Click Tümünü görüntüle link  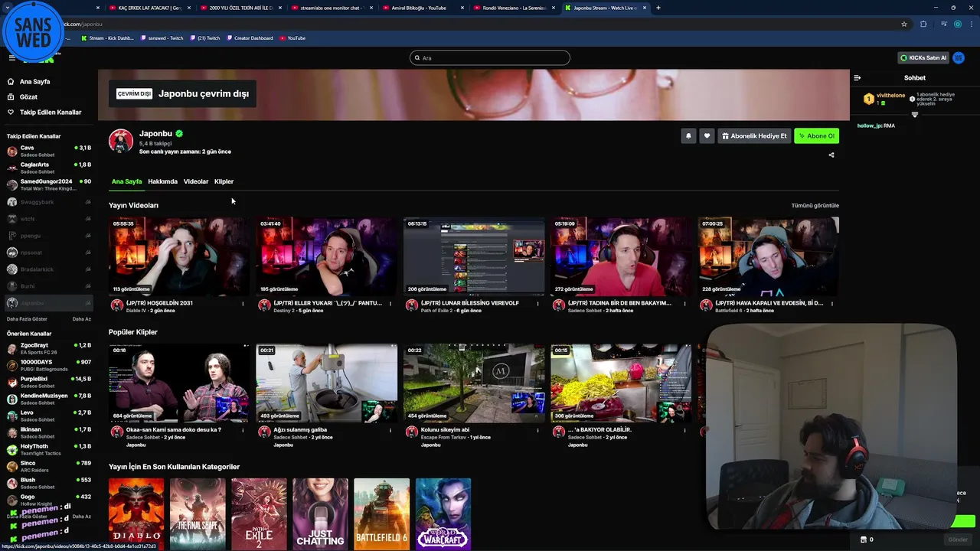point(815,205)
